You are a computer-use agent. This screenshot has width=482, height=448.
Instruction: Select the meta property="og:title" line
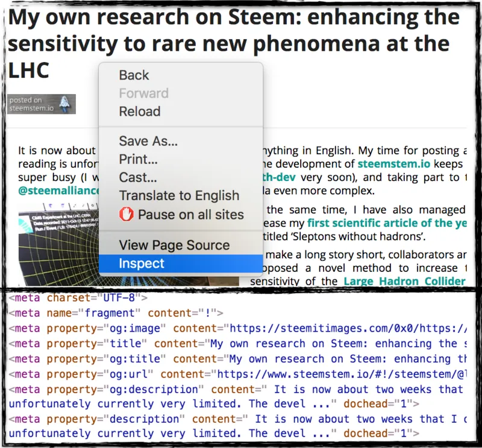coord(237,359)
